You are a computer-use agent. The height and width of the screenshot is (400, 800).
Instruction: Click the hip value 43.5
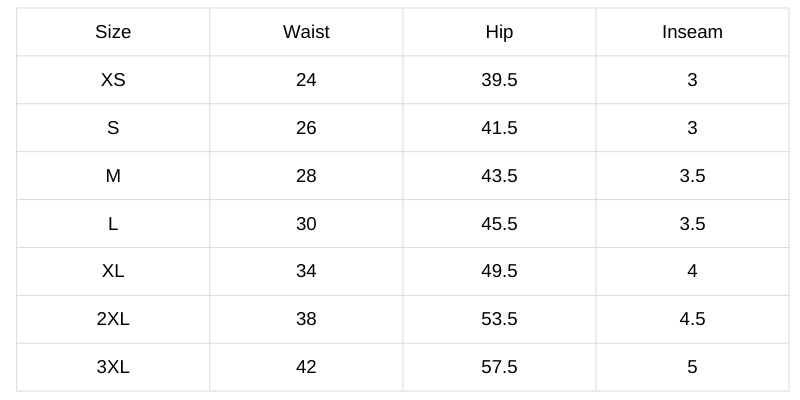pos(499,176)
